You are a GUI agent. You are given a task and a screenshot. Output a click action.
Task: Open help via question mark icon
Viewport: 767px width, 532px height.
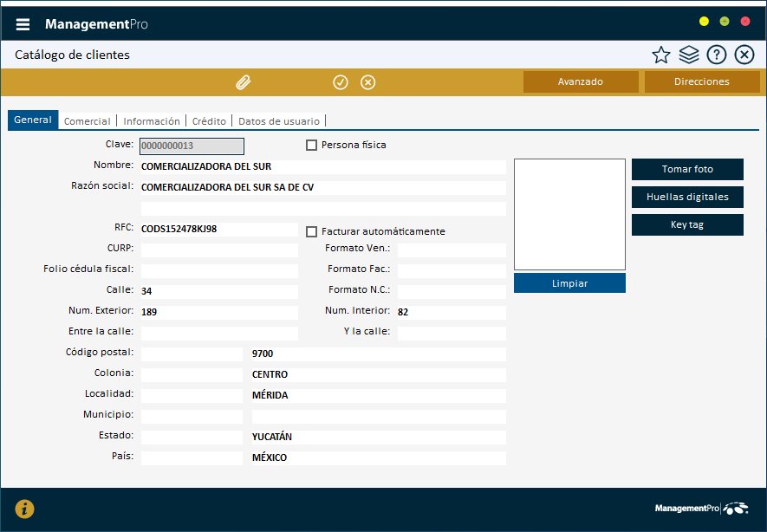[716, 55]
